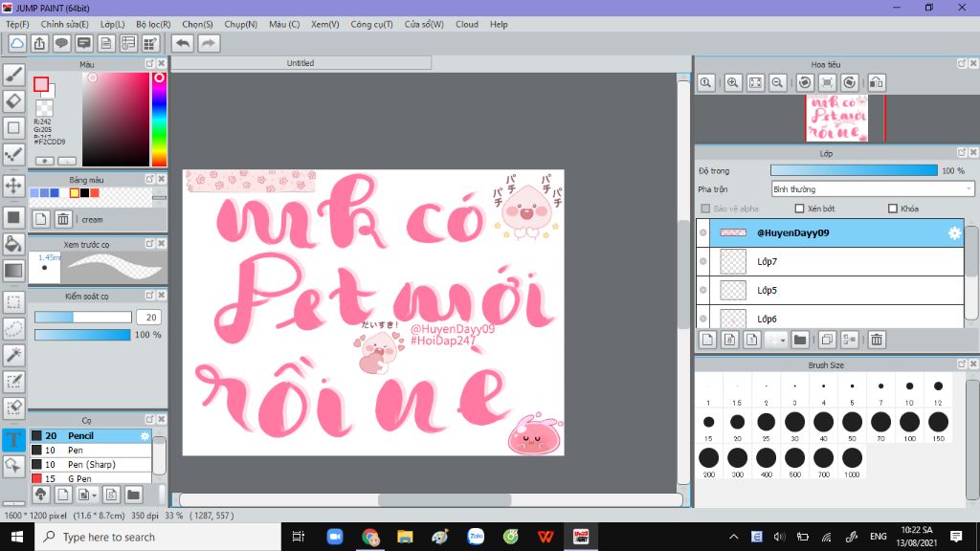
Task: Open the Pha trộn blend mode dropdown
Action: pos(872,189)
